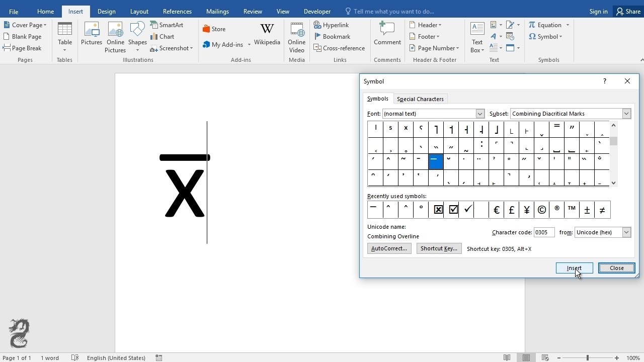
Task: Open the Subset dropdown list
Action: coord(626,114)
